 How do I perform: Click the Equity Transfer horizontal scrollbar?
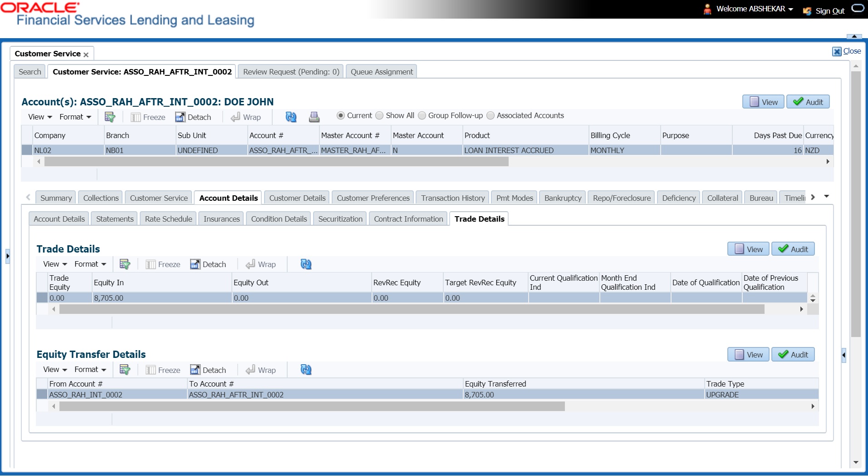[312, 407]
